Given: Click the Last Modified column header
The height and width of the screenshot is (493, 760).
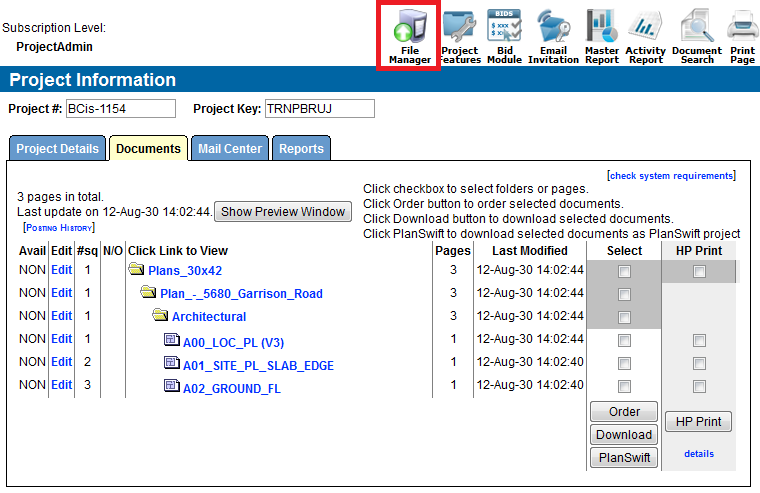Looking at the screenshot, I should [530, 251].
